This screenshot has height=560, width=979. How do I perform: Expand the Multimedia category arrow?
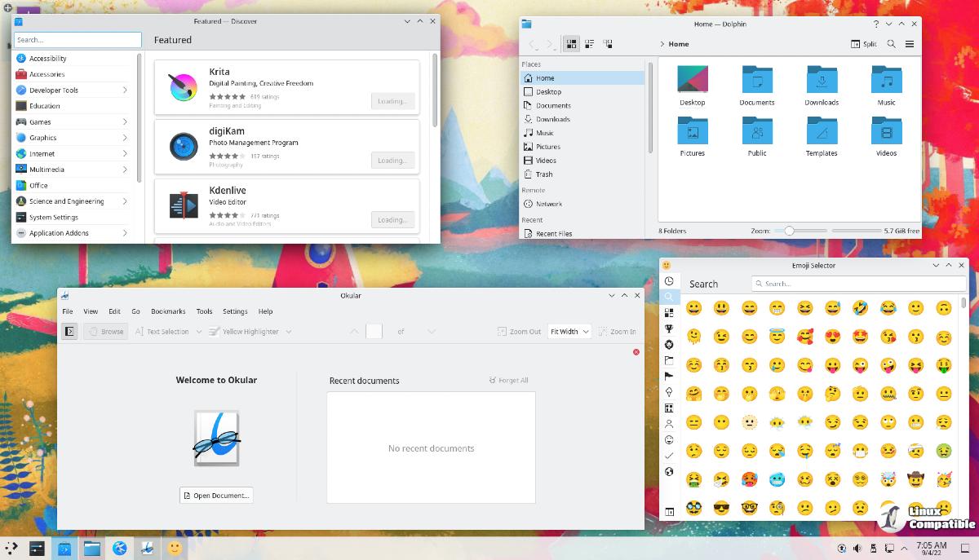125,170
